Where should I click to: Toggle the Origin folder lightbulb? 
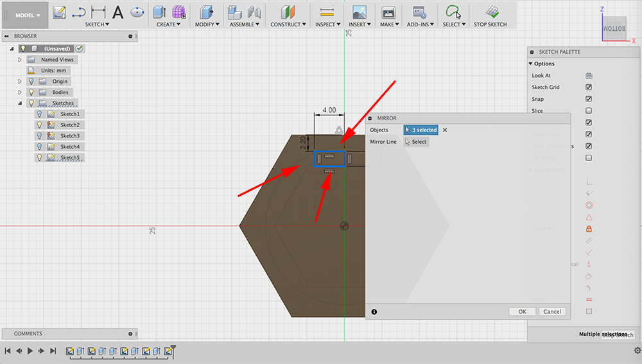pos(31,81)
